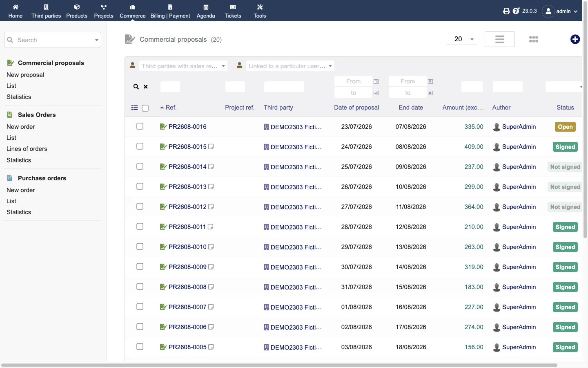Tick the checkbox for PR2608-0016
This screenshot has height=368, width=588.
click(140, 126)
